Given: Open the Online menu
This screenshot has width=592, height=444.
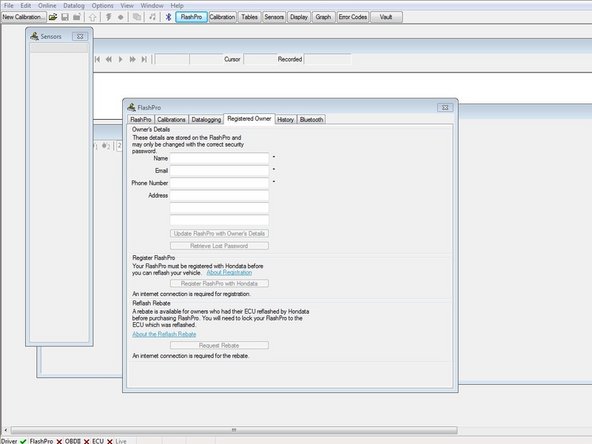Looking at the screenshot, I should [47, 6].
